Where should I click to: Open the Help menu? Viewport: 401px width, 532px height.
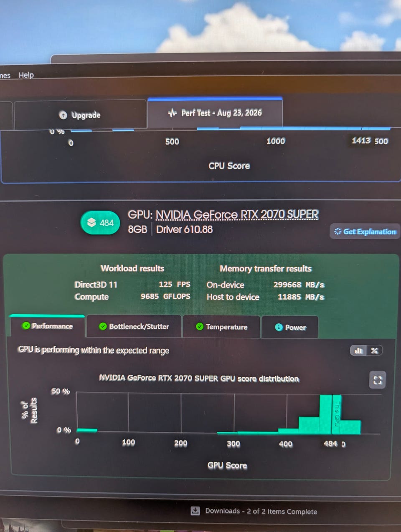click(26, 75)
